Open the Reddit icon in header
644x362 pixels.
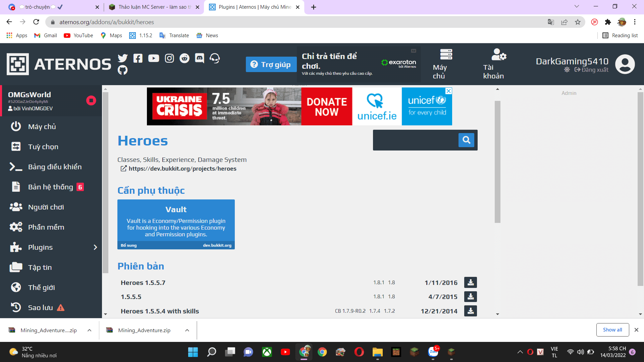[184, 58]
